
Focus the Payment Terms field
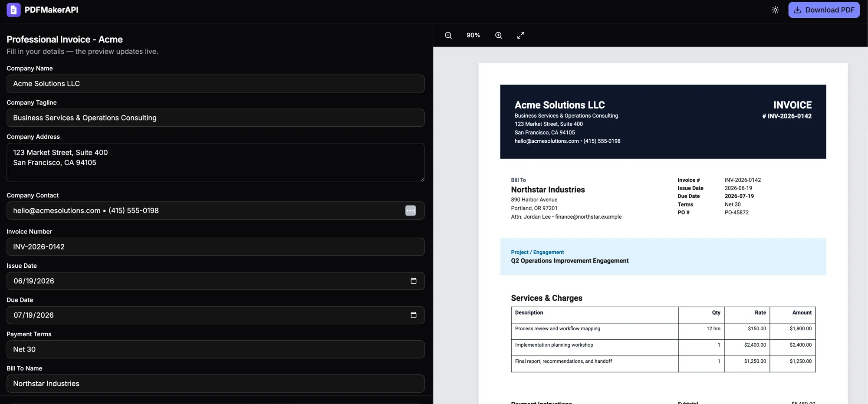(215, 349)
